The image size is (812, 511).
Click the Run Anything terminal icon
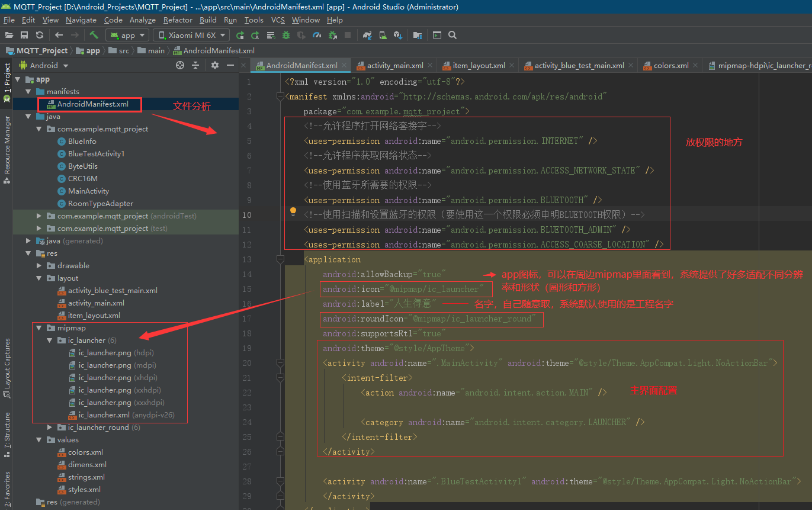tap(437, 35)
